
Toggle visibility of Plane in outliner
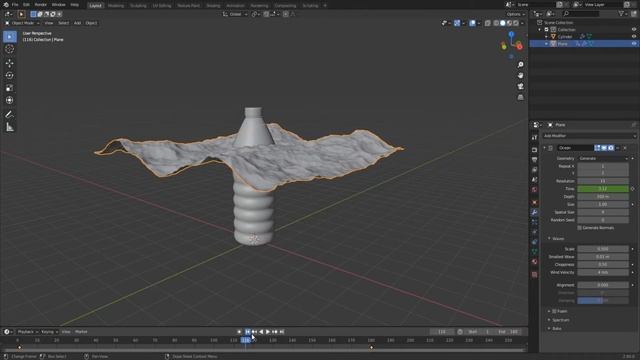click(x=634, y=44)
